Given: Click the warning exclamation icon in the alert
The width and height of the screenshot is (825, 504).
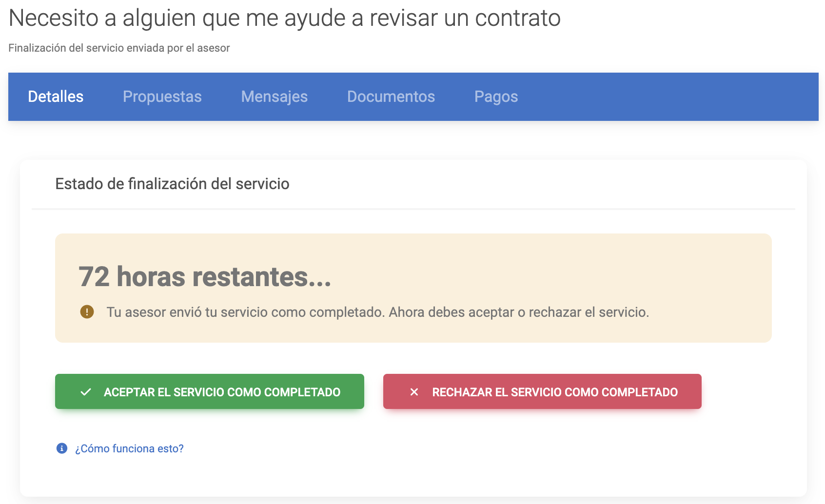Looking at the screenshot, I should (87, 312).
